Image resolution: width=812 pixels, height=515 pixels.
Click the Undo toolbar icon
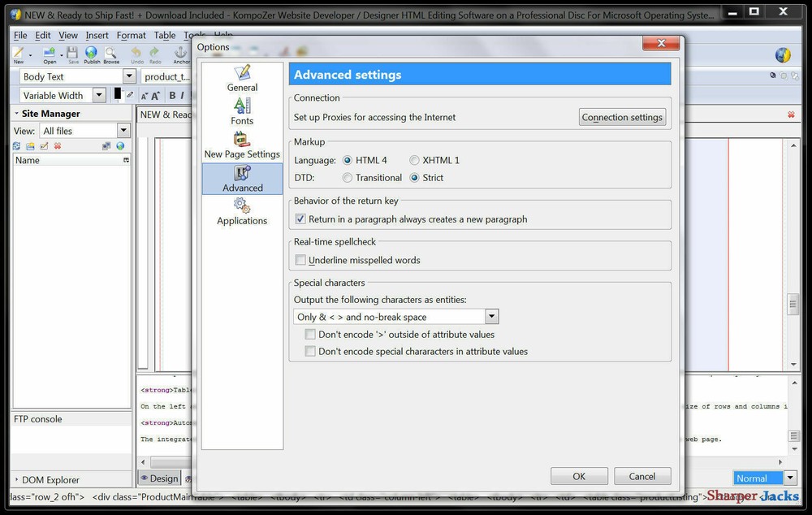click(136, 54)
